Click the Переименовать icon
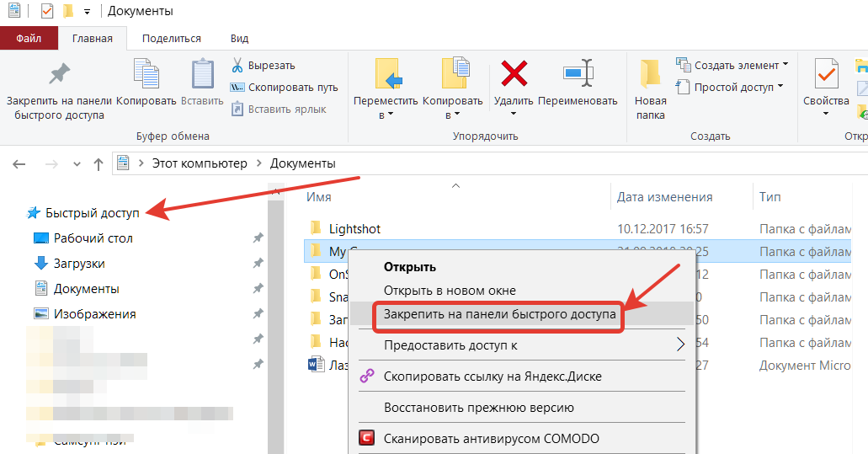868x454 pixels. [578, 74]
